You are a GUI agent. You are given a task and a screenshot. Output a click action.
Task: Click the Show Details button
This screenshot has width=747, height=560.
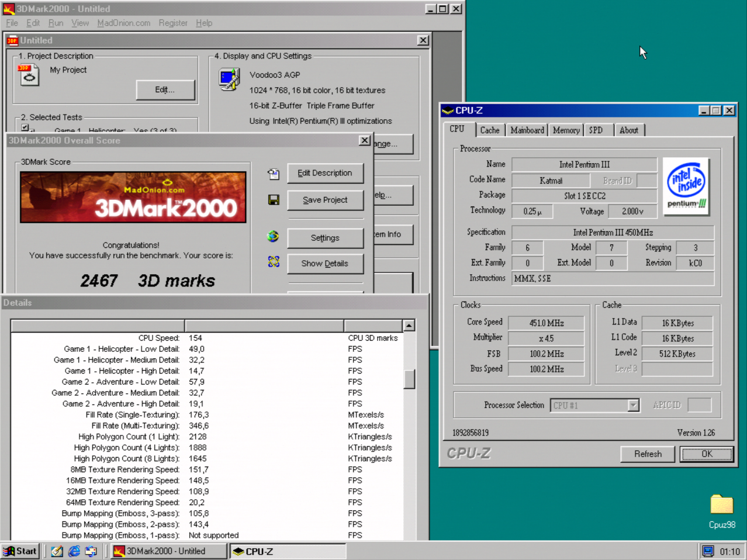(x=325, y=264)
